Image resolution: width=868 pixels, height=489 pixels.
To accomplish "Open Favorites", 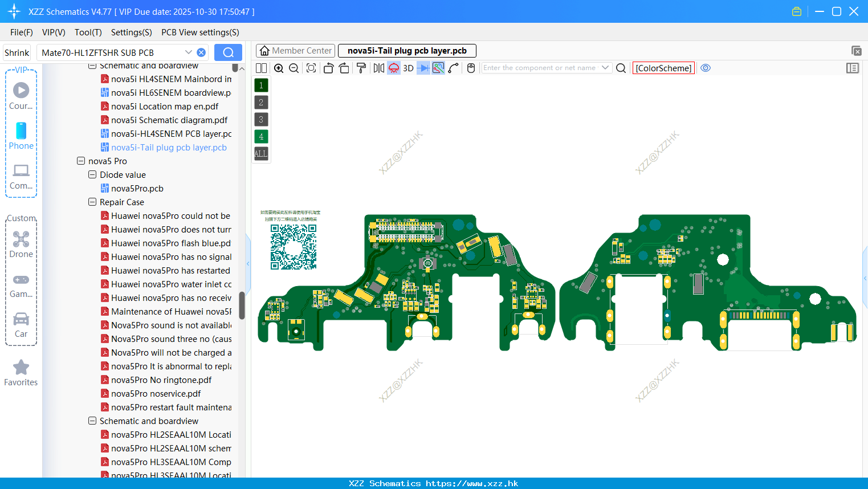I will pyautogui.click(x=21, y=373).
